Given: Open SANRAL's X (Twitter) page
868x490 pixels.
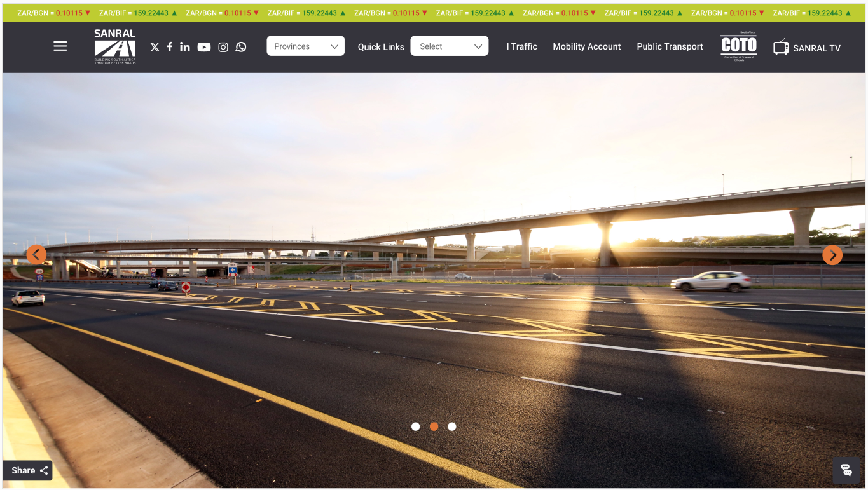Looking at the screenshot, I should pyautogui.click(x=155, y=47).
